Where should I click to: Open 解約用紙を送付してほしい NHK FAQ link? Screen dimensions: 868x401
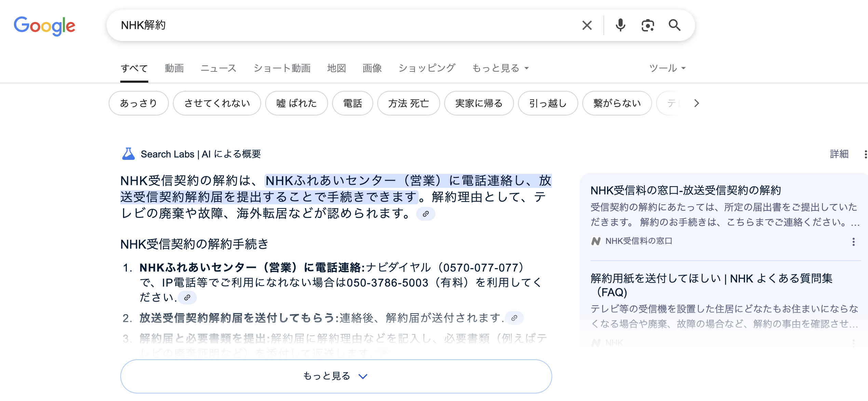pos(711,285)
